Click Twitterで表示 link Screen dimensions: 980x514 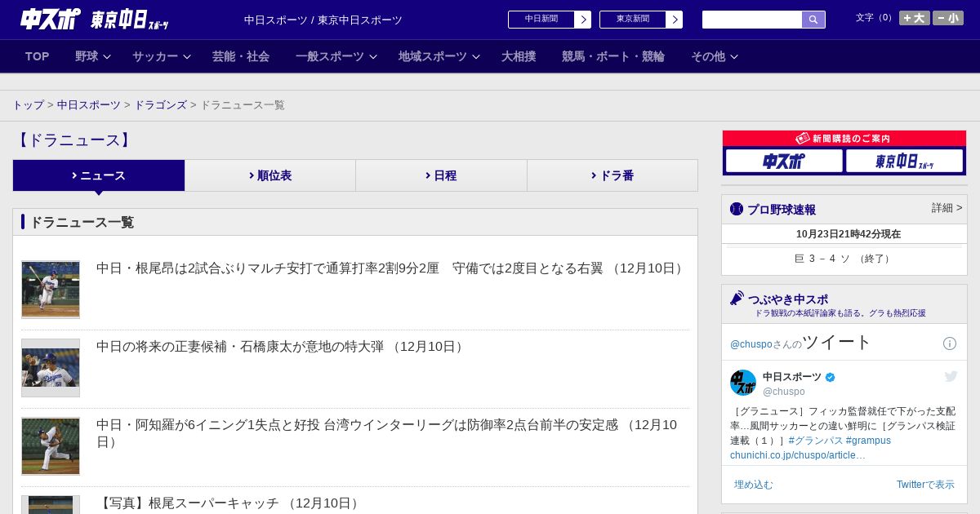[x=925, y=485]
